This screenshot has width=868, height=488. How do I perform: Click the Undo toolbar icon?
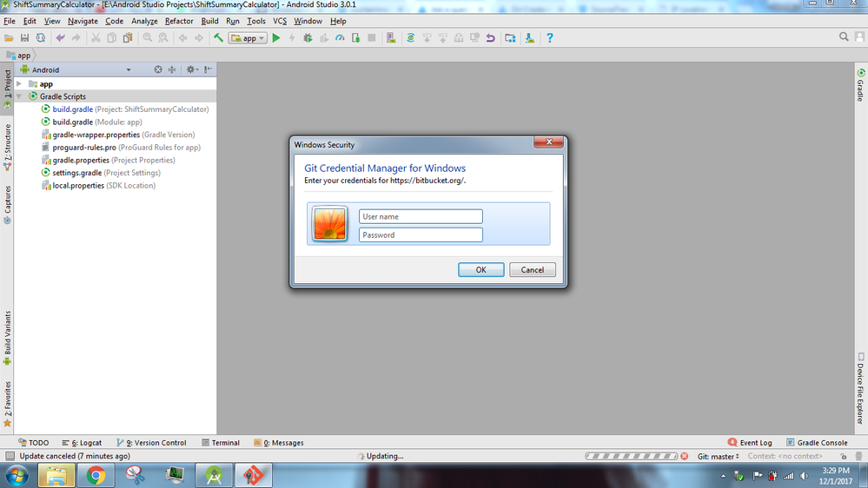[60, 37]
